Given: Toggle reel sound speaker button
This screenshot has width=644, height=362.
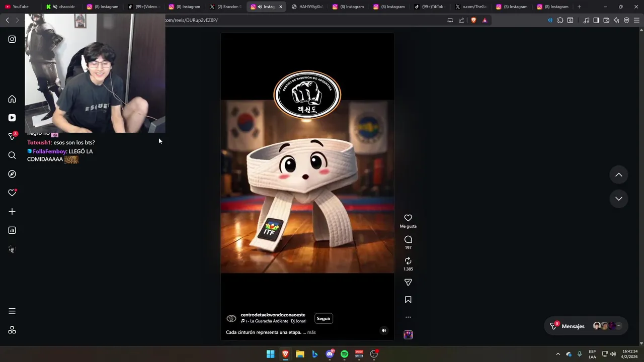Looking at the screenshot, I should 384,330.
